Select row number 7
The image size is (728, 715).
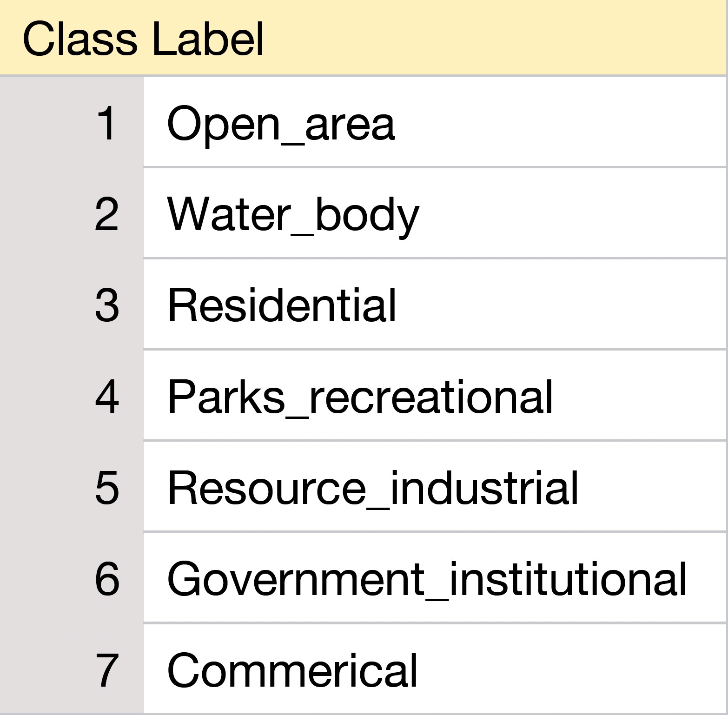[x=107, y=670]
